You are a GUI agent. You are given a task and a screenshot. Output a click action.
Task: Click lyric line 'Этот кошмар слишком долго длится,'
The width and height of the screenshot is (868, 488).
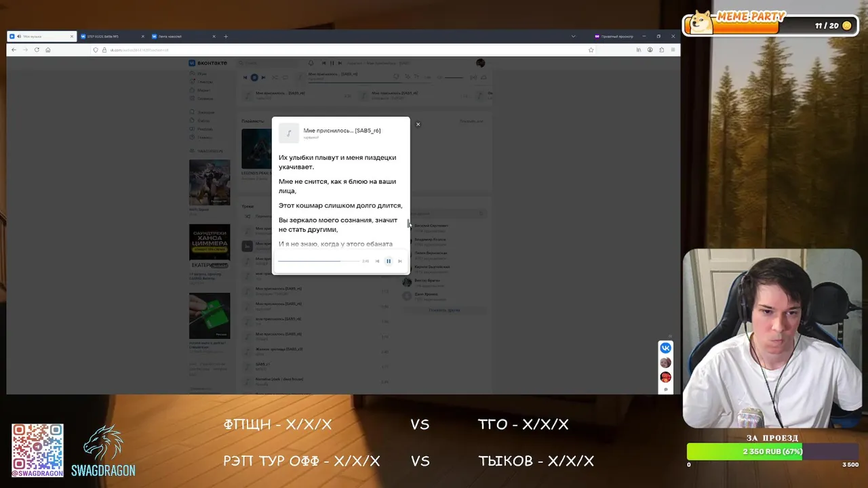click(x=340, y=205)
